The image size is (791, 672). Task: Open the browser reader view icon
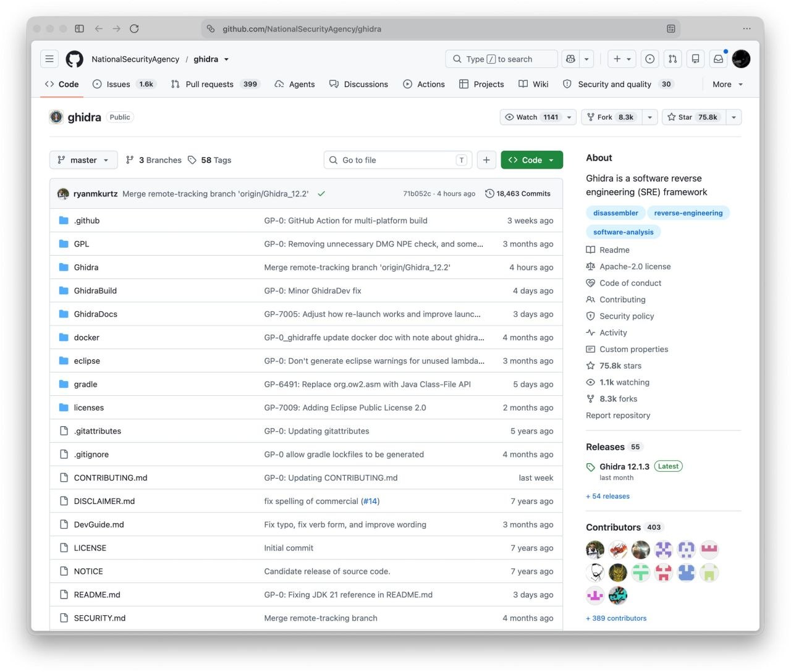[670, 28]
